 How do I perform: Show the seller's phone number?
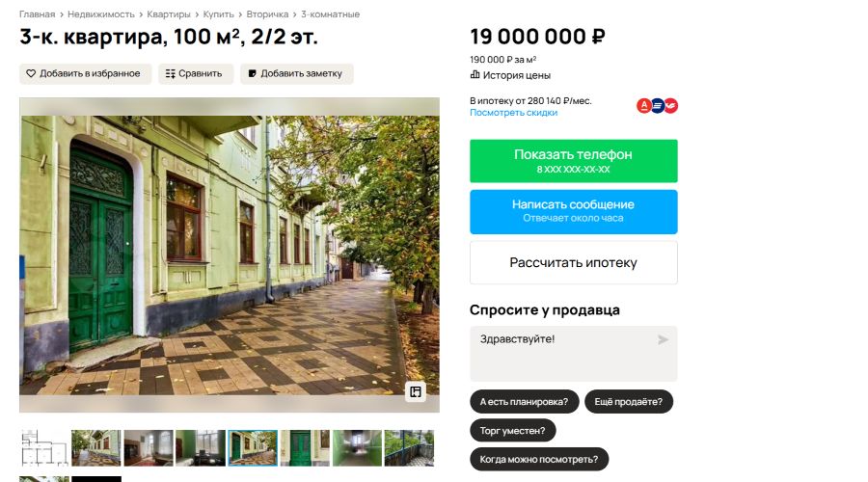point(574,161)
